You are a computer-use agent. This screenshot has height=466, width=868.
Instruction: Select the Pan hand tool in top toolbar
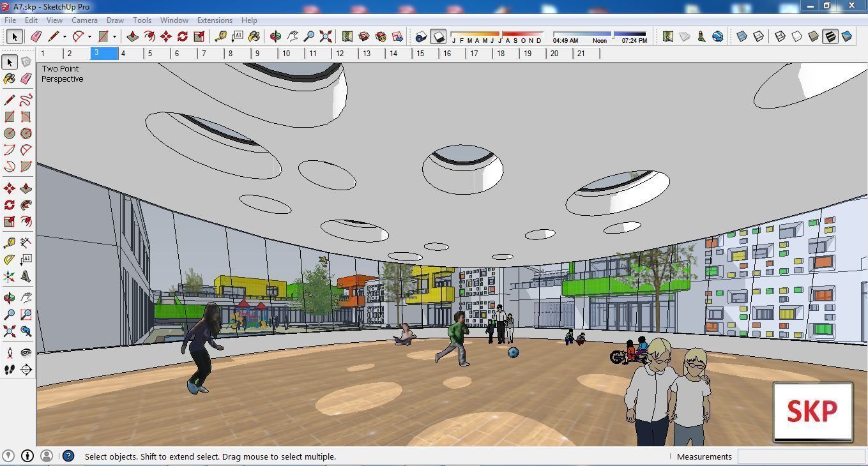point(293,36)
